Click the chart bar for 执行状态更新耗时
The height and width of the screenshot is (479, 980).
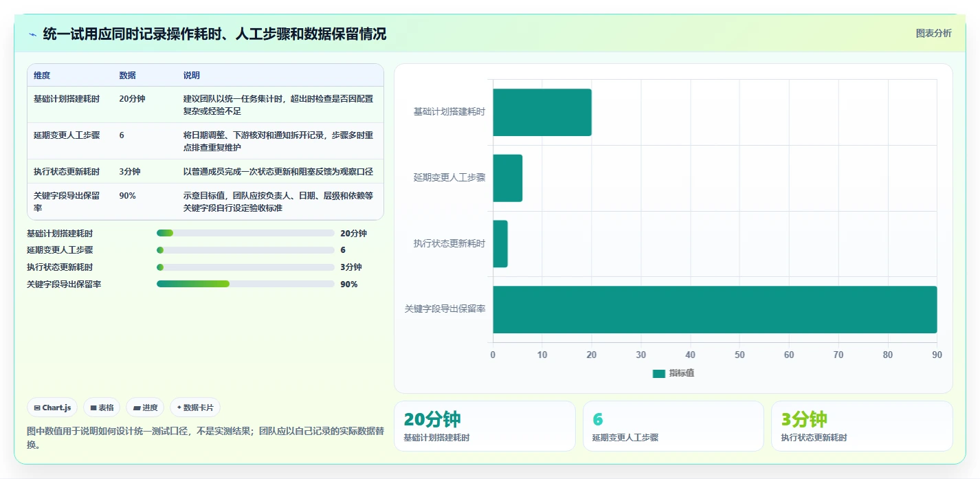click(x=500, y=244)
